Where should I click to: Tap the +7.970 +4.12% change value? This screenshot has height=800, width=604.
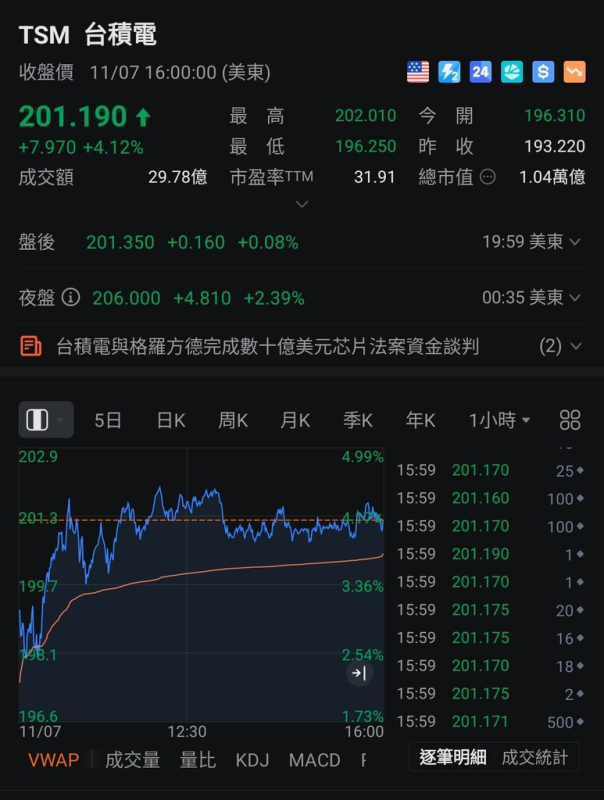[x=81, y=147]
